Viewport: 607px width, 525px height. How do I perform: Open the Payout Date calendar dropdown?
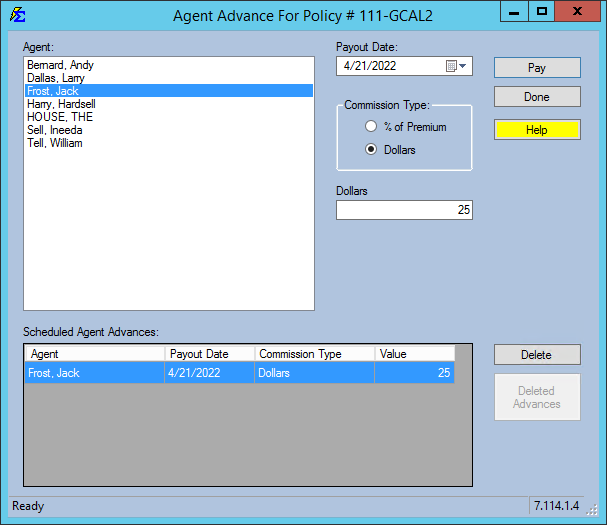point(456,66)
